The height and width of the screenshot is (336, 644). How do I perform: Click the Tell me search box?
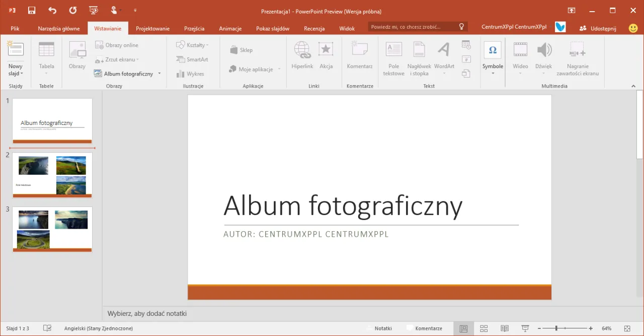(418, 27)
